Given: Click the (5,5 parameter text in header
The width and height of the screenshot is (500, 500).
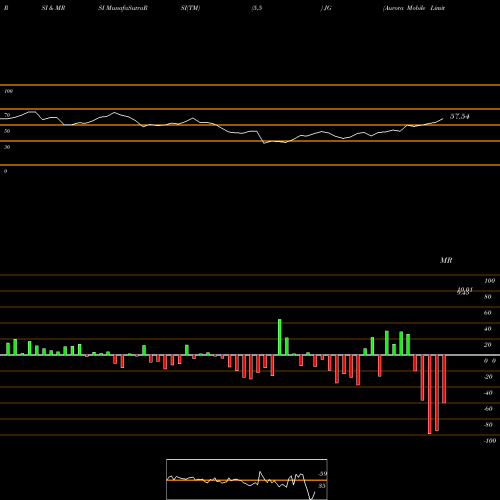Looking at the screenshot, I should pos(257,8).
